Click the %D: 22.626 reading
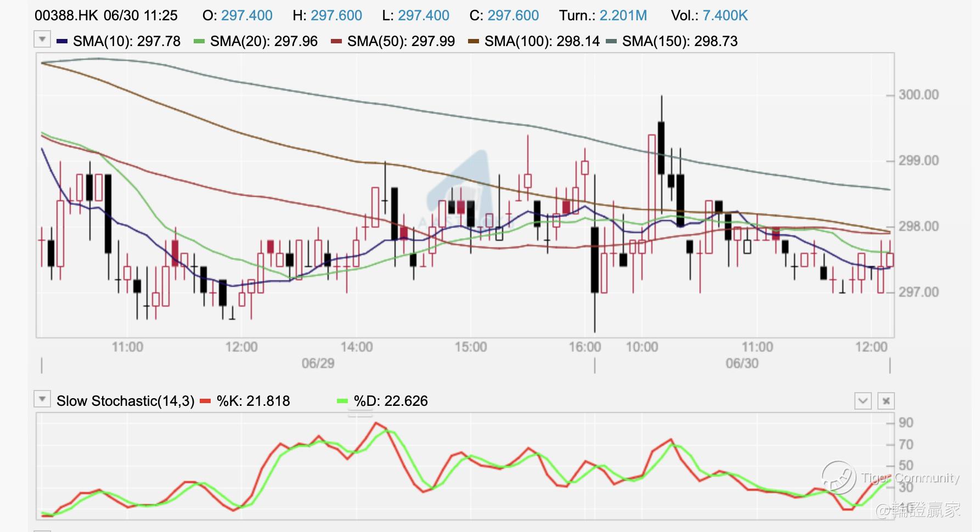 (391, 401)
